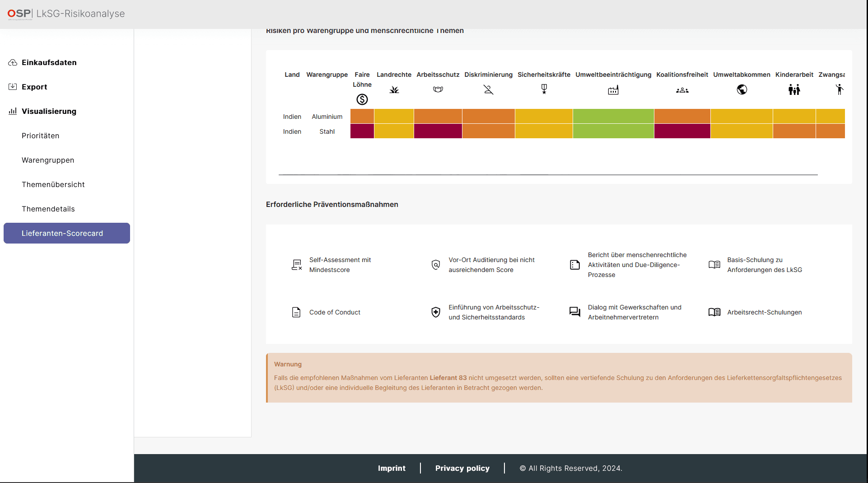Click the Arbeitsrecht-Schulungen book icon

pos(714,312)
